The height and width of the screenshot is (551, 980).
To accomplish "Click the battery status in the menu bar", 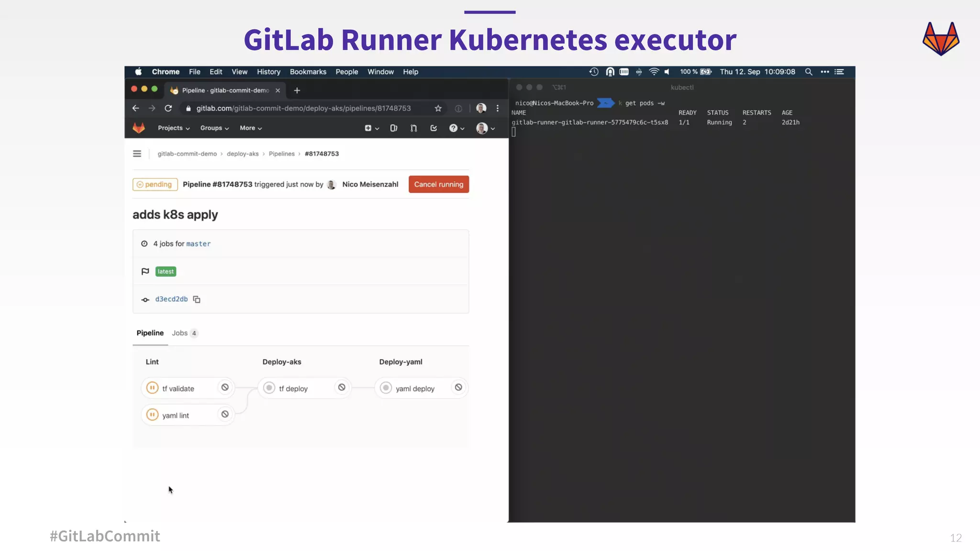I will [696, 72].
